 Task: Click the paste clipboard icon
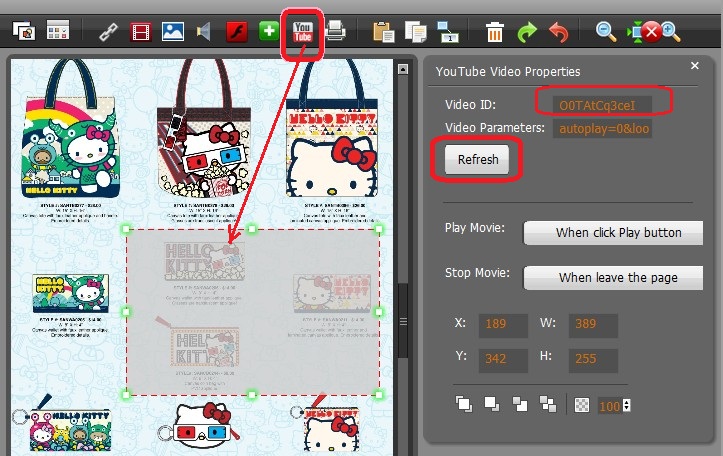(x=382, y=32)
